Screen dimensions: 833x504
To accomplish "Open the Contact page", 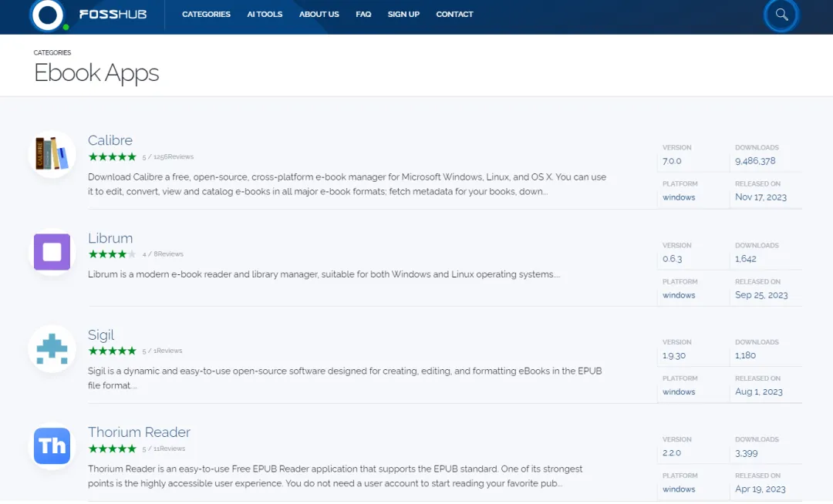I will coord(454,15).
